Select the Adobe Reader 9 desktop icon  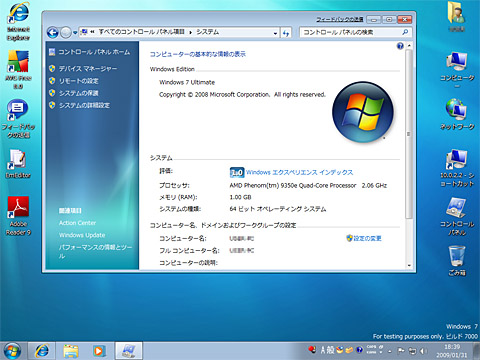18,216
